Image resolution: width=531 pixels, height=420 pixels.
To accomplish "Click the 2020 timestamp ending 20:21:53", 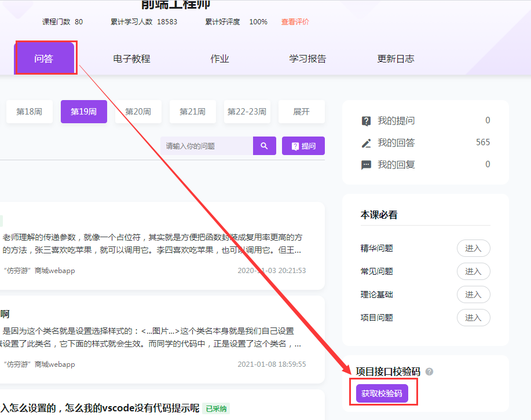I will pos(272,270).
